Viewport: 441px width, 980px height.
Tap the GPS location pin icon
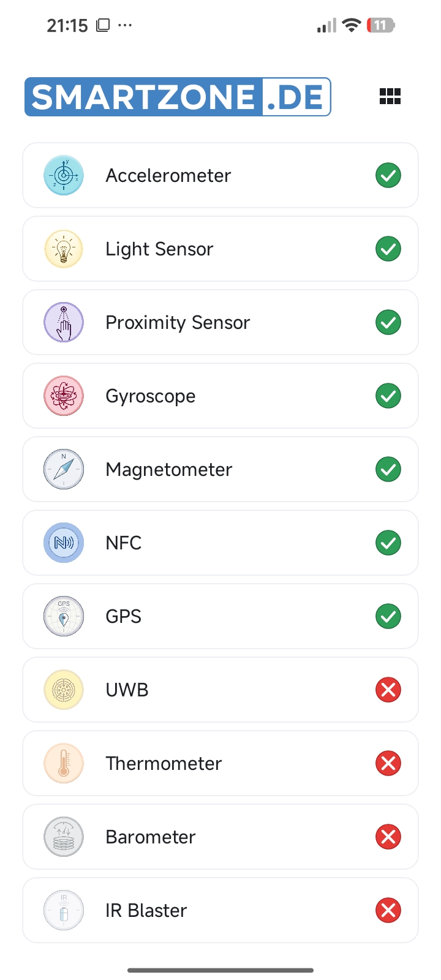pos(64,616)
